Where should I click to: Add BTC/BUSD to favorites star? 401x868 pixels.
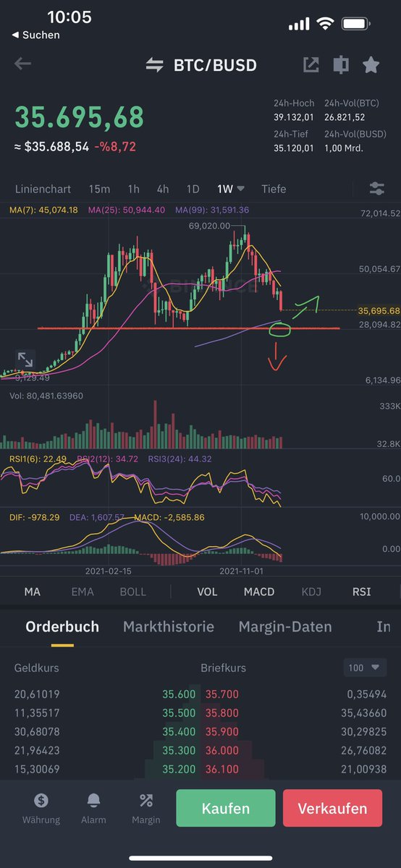[x=371, y=65]
